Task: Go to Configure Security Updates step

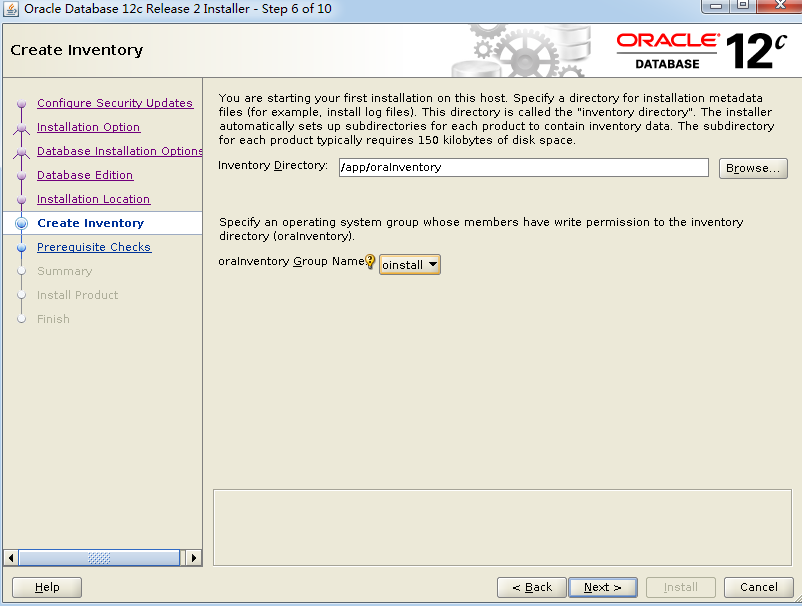Action: (115, 103)
